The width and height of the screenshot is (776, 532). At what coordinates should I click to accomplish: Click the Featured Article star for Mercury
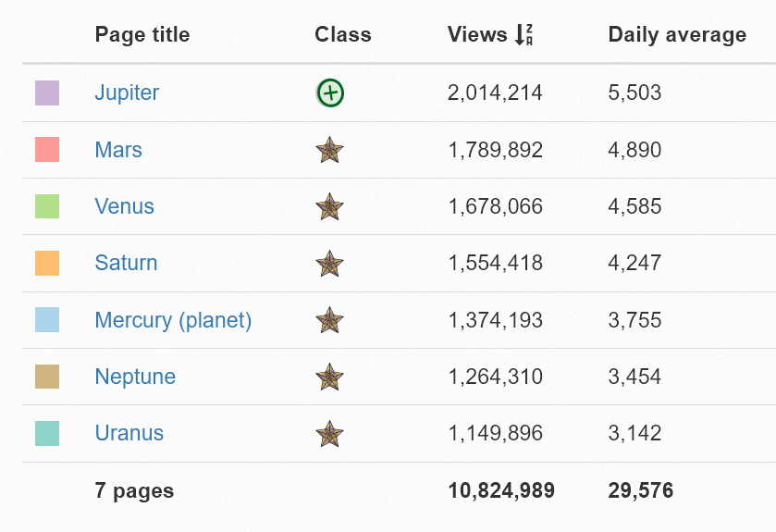(329, 320)
